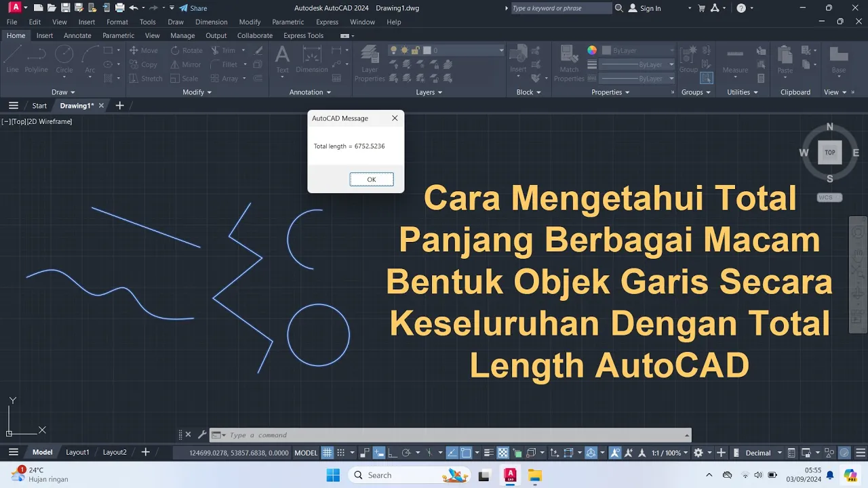Click the keyword search field

coord(561,8)
